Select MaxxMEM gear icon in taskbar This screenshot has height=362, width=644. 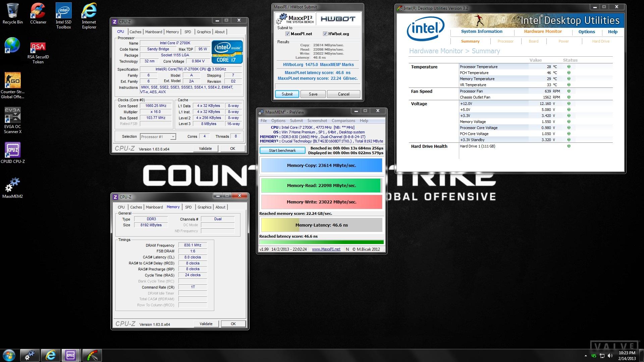click(x=30, y=355)
